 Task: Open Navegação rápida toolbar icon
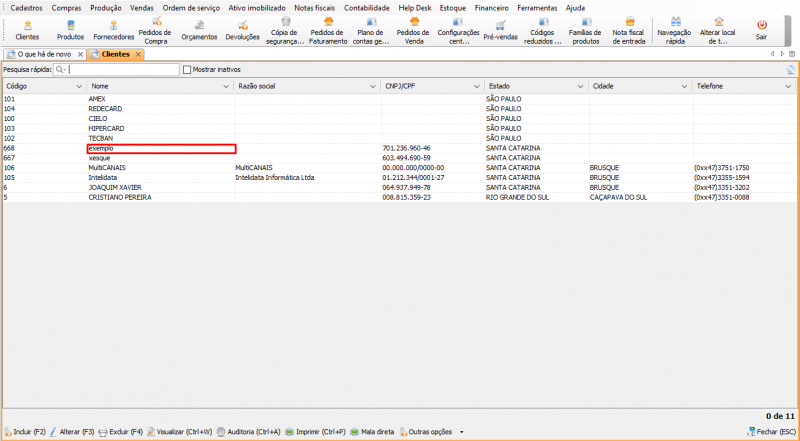674,30
